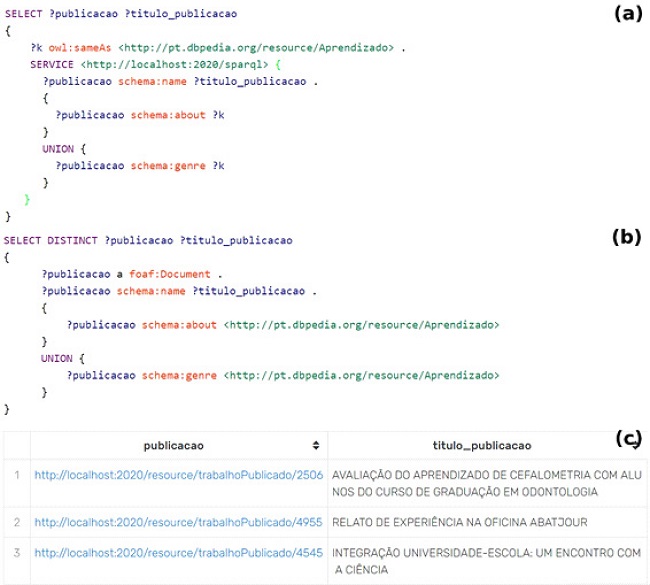Viewport: 650px width, 585px height.
Task: Click the INTEGRAÇÃO UNIVERSIDADE-ESCOLA title cell
Action: point(486,560)
